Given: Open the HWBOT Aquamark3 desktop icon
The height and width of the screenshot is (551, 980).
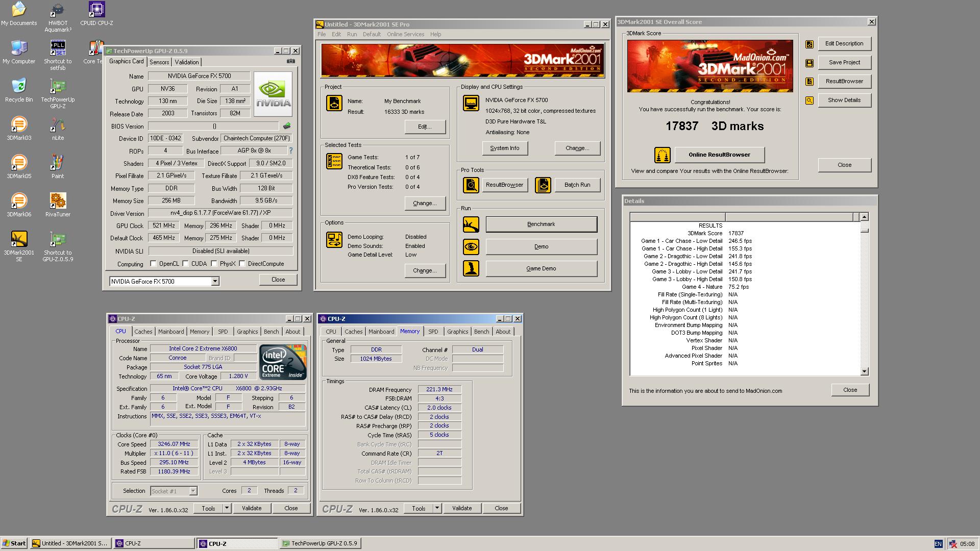Looking at the screenshot, I should [58, 17].
